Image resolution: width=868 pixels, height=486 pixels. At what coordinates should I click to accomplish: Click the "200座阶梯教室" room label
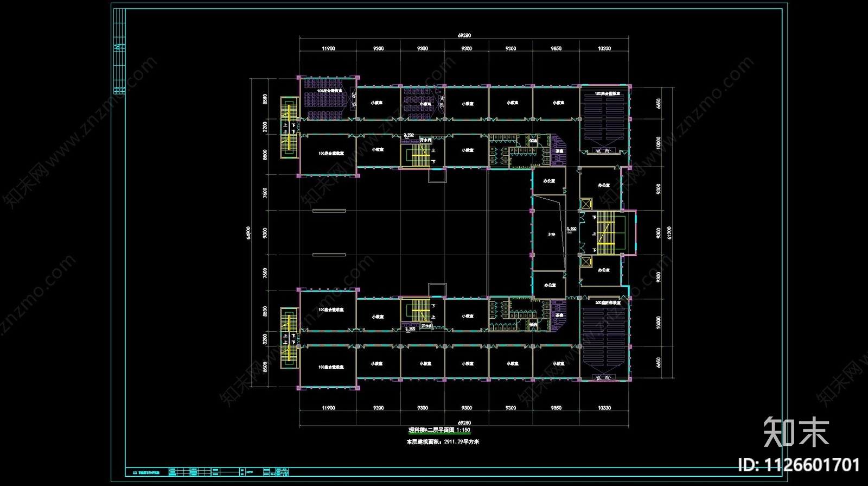(607, 302)
